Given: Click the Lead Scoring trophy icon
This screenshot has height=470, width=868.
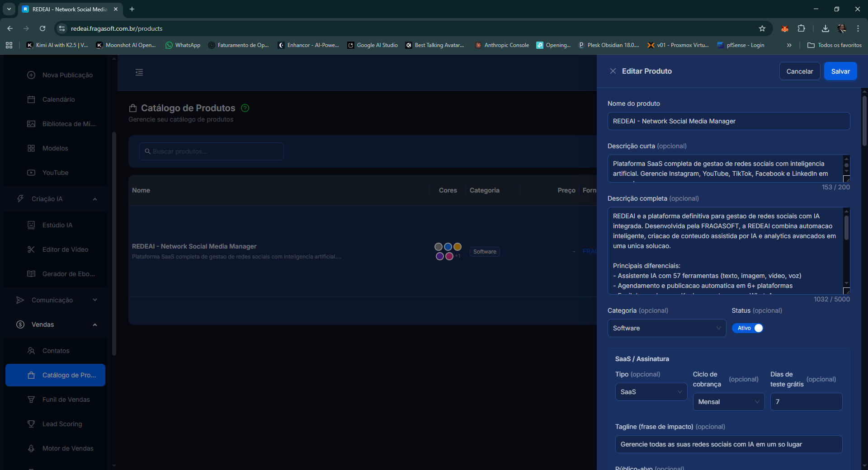Looking at the screenshot, I should pyautogui.click(x=31, y=424).
